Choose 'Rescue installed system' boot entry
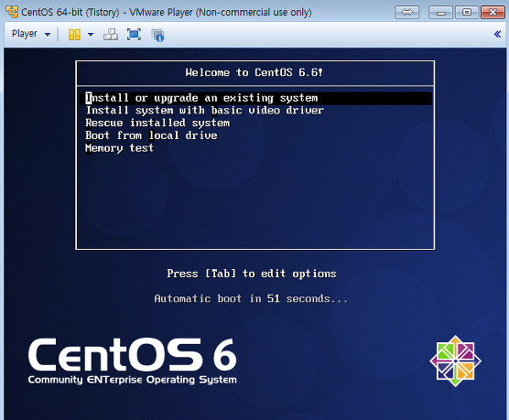Image resolution: width=509 pixels, height=420 pixels. [x=157, y=123]
